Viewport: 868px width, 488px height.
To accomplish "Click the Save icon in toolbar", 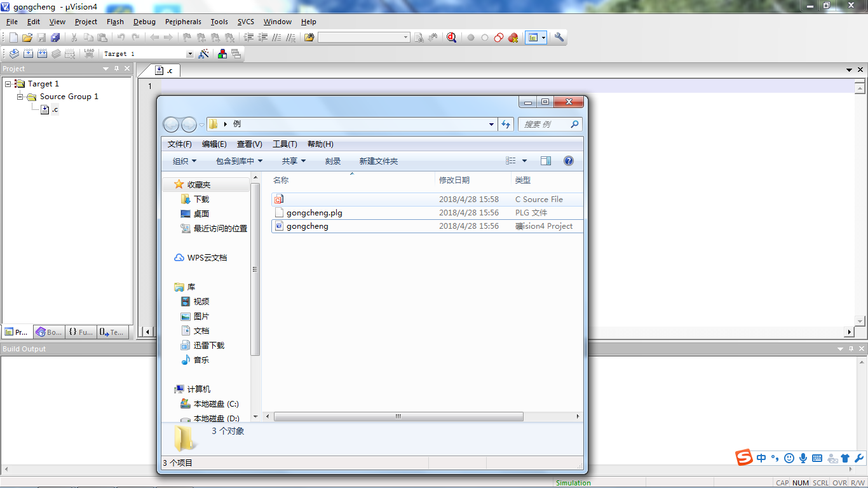I will 41,37.
